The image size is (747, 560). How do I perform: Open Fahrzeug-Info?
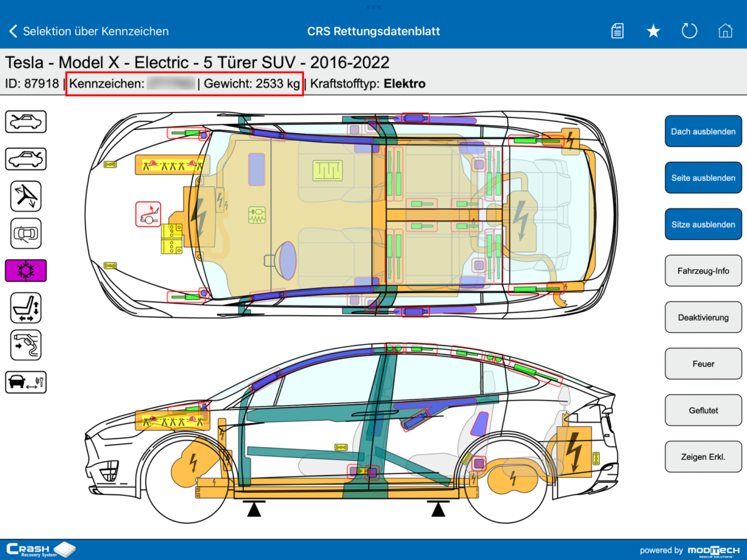point(703,271)
